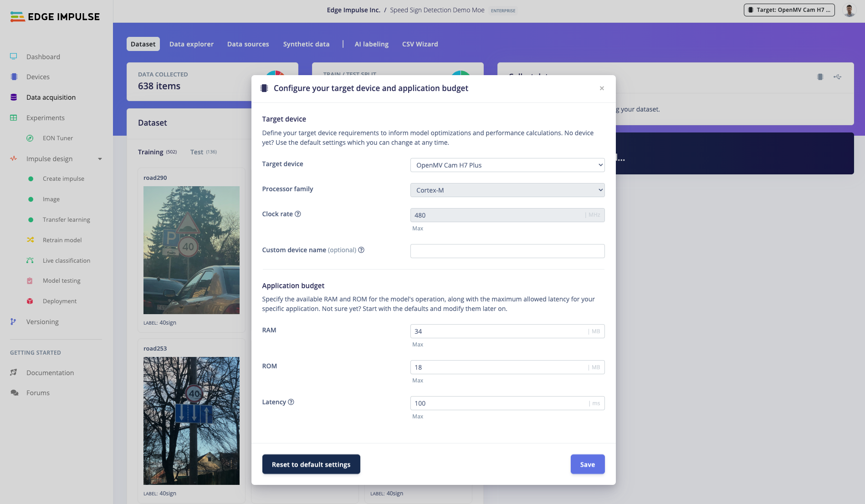Click the Devices chip icon
This screenshot has width=865, height=504.
point(14,77)
